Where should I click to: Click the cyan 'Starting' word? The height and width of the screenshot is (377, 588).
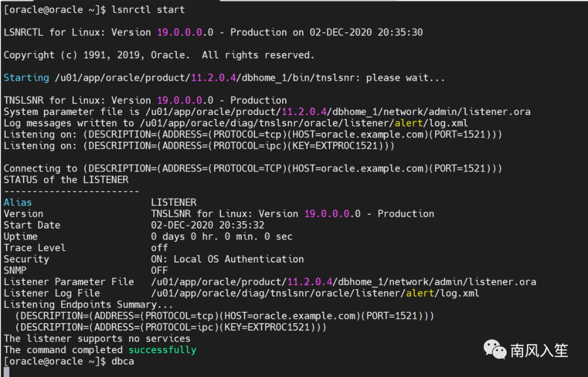pyautogui.click(x=26, y=78)
